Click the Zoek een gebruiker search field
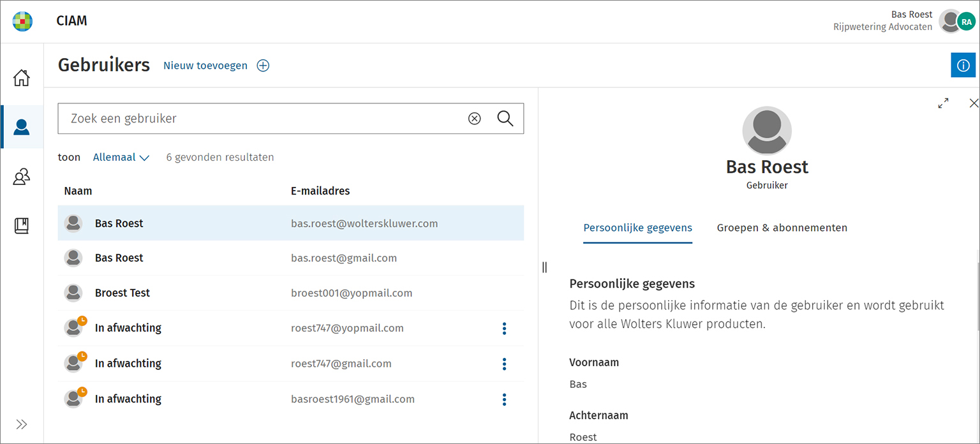 262,119
